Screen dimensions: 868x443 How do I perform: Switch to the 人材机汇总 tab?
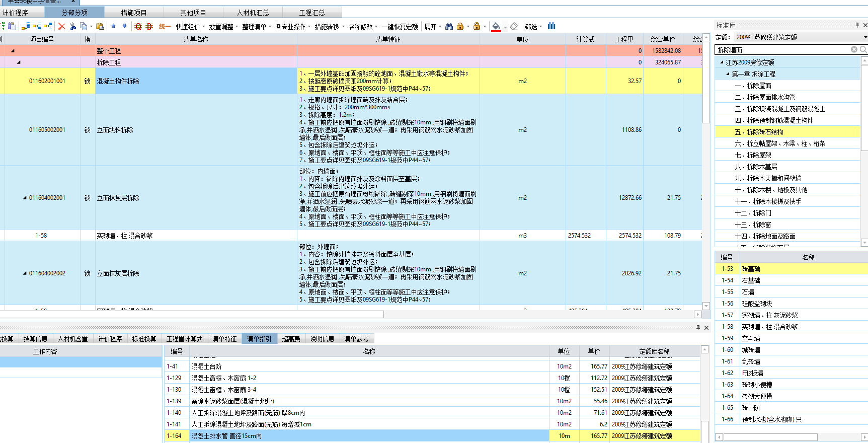click(253, 13)
